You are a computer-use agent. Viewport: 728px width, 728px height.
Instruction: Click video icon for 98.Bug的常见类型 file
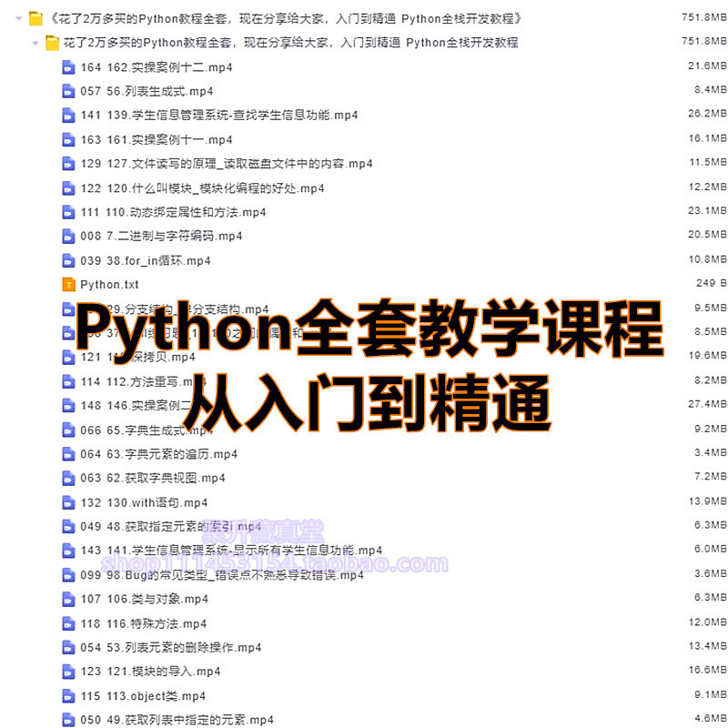click(68, 575)
